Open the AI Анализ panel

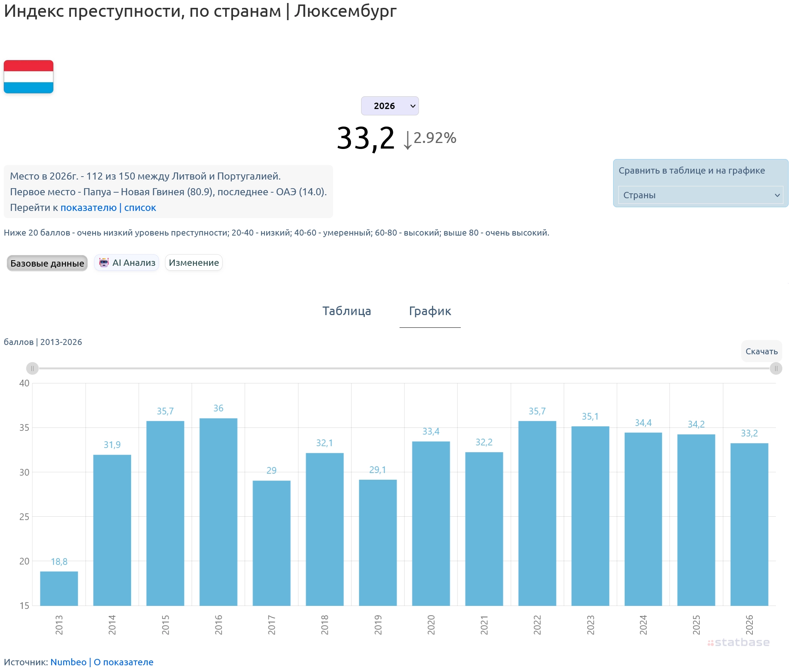(127, 262)
